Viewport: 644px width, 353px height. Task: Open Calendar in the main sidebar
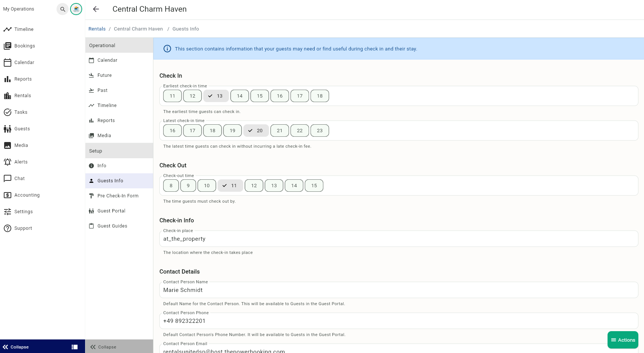(43, 63)
